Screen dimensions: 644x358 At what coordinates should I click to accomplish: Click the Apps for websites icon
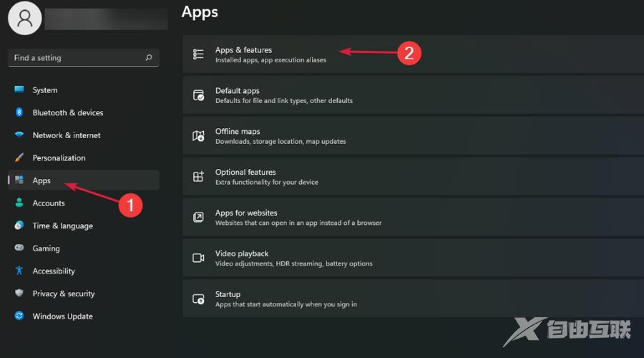coord(198,217)
